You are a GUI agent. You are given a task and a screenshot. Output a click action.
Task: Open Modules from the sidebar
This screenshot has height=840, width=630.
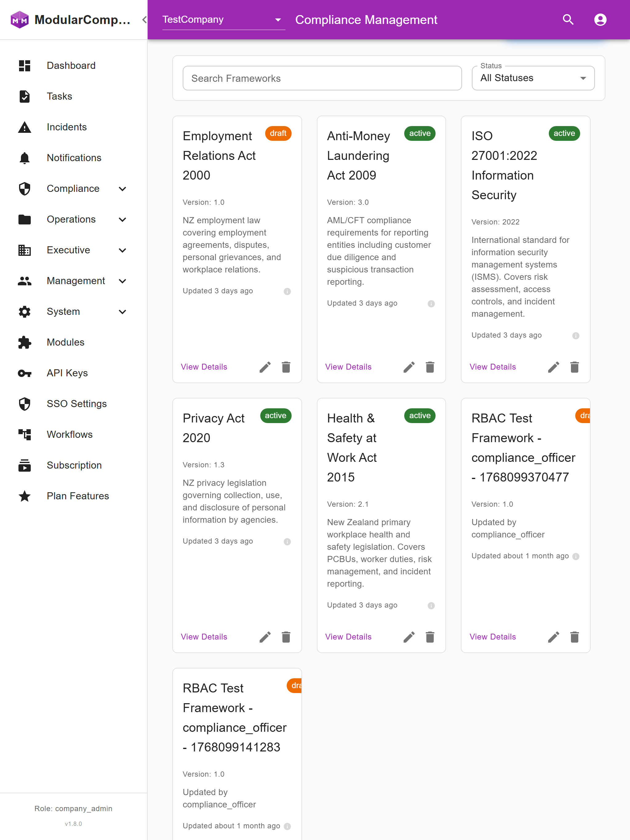[x=74, y=343]
